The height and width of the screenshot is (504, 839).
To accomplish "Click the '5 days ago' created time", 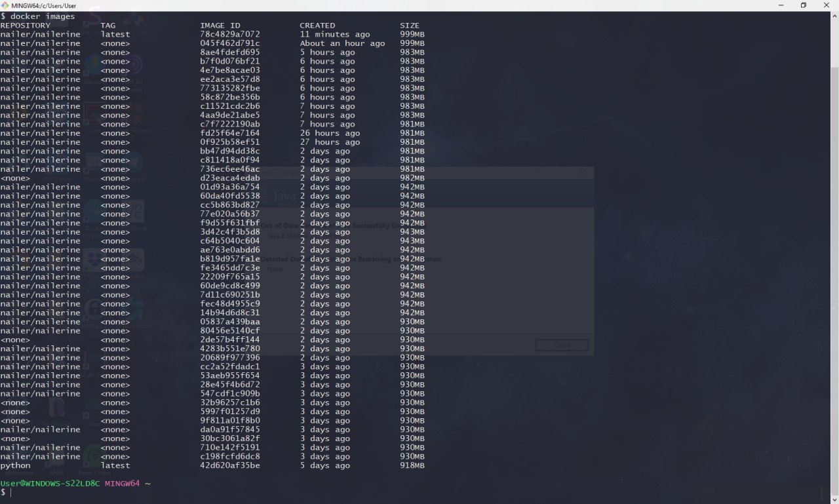I will coord(325,466).
